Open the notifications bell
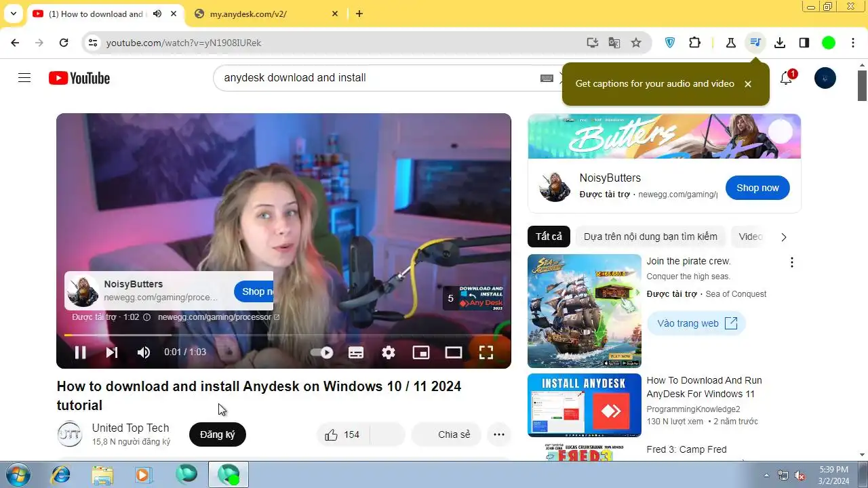868x488 pixels. [x=786, y=78]
